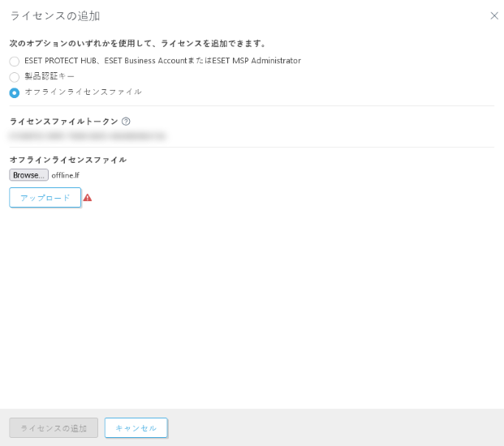504x446 pixels.
Task: Open help icon next to ライセンスファイルトークン
Action: tap(126, 122)
